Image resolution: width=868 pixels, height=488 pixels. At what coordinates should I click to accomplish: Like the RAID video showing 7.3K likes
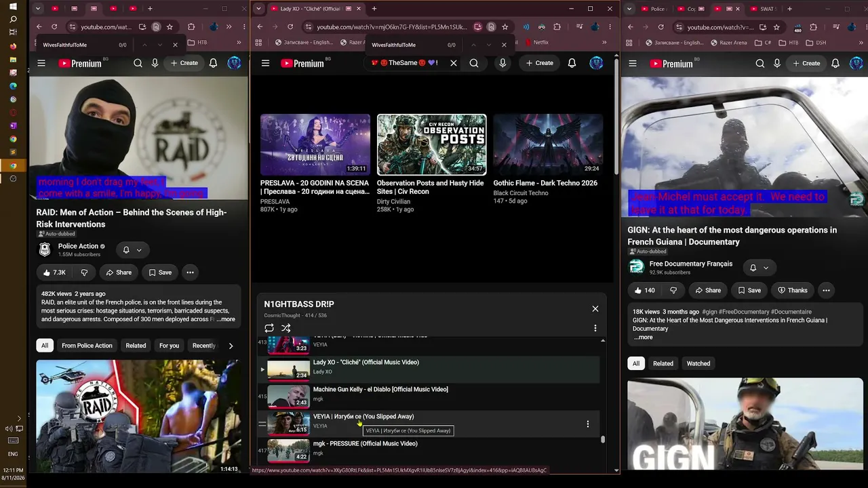(54, 272)
